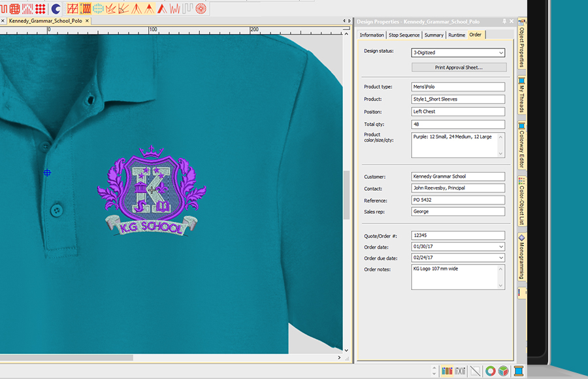
Task: Select the Motif Run toolbar icon
Action: tap(4, 8)
